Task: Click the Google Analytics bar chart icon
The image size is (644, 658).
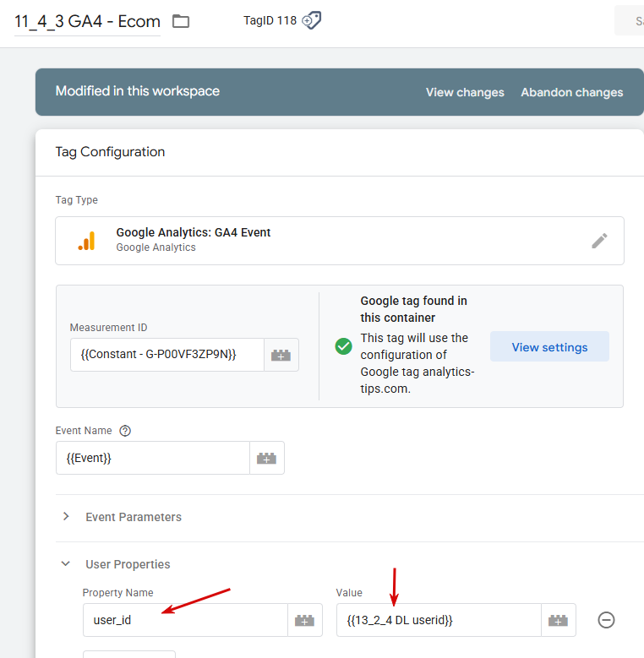Action: [x=86, y=241]
